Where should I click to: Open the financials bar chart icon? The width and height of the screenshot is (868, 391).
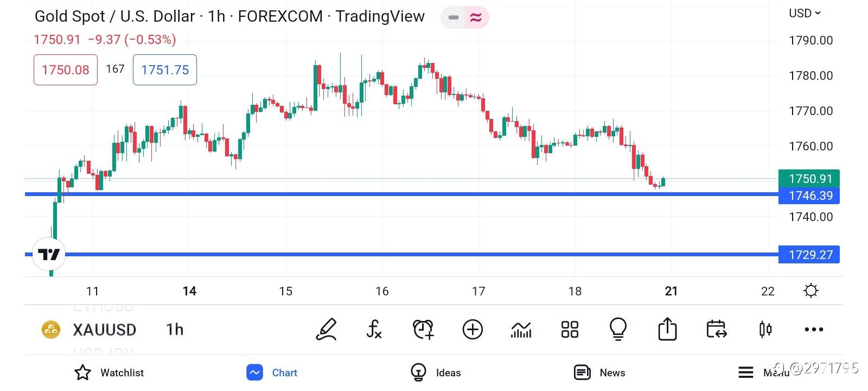521,329
